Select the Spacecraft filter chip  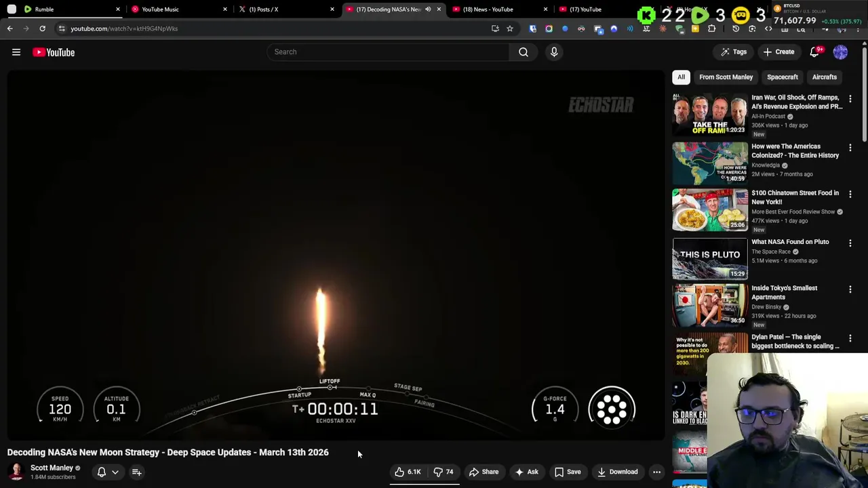point(782,77)
